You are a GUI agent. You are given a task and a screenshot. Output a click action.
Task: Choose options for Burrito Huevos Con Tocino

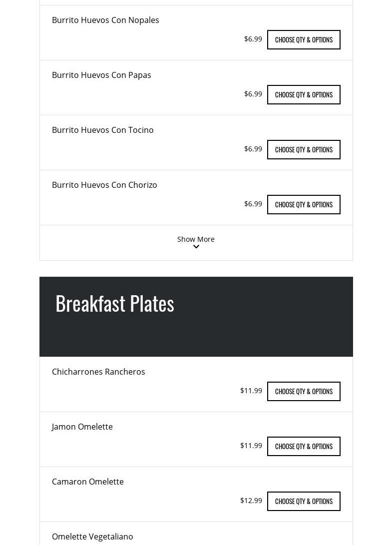[x=304, y=149]
